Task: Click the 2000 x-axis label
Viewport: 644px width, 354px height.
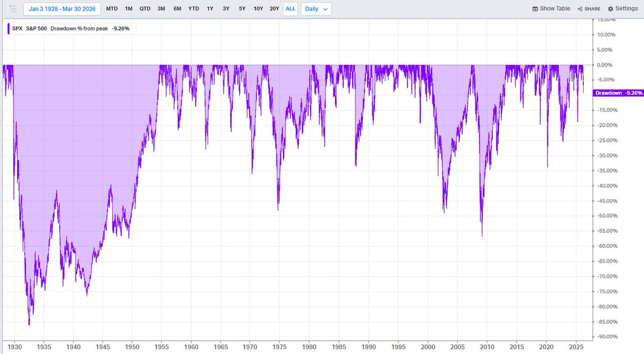Action: click(x=428, y=346)
